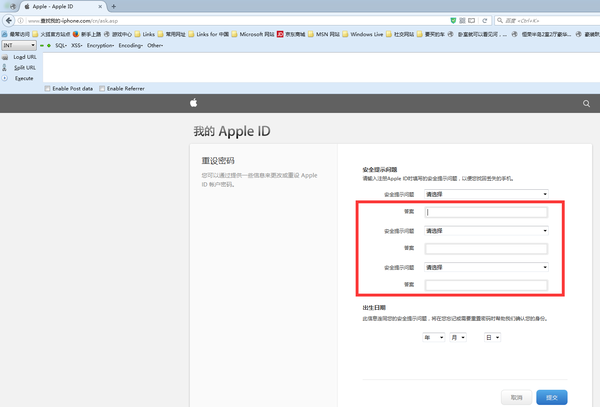
Task: Click the browser back arrow button
Action: click(8, 20)
